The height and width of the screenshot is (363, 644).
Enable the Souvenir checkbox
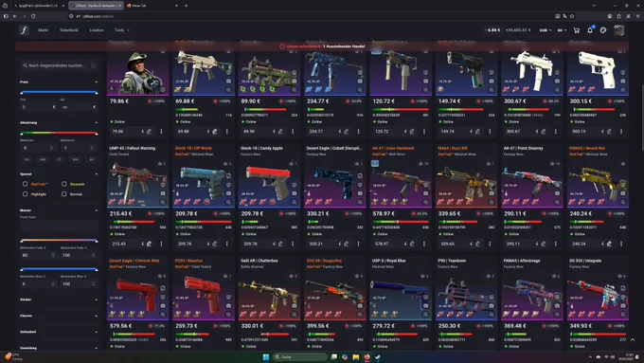[64, 184]
